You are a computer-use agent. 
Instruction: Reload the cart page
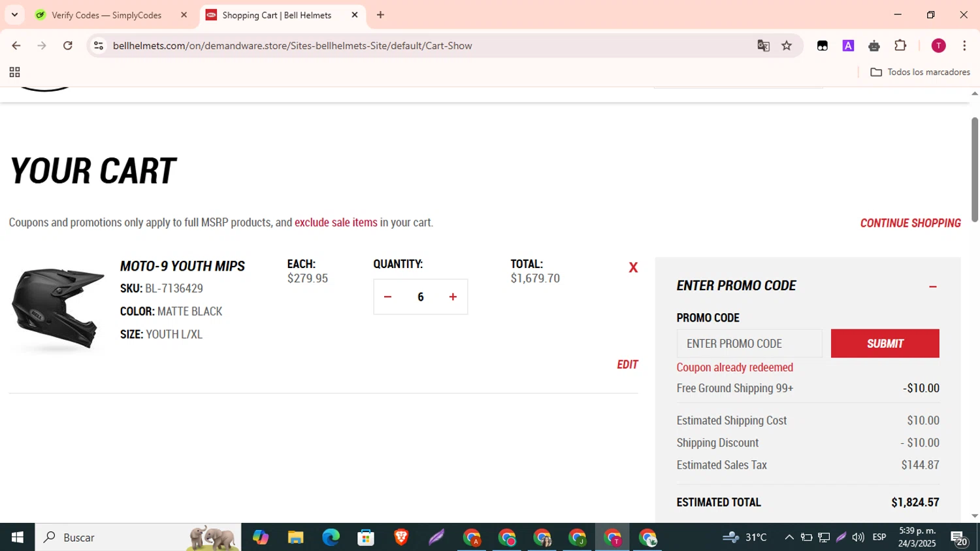tap(68, 46)
